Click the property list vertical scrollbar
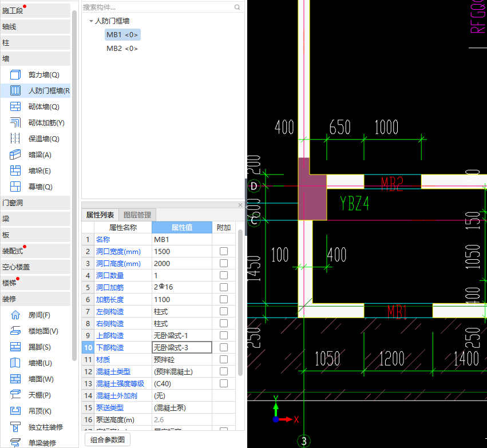The image size is (487, 448). click(240, 303)
